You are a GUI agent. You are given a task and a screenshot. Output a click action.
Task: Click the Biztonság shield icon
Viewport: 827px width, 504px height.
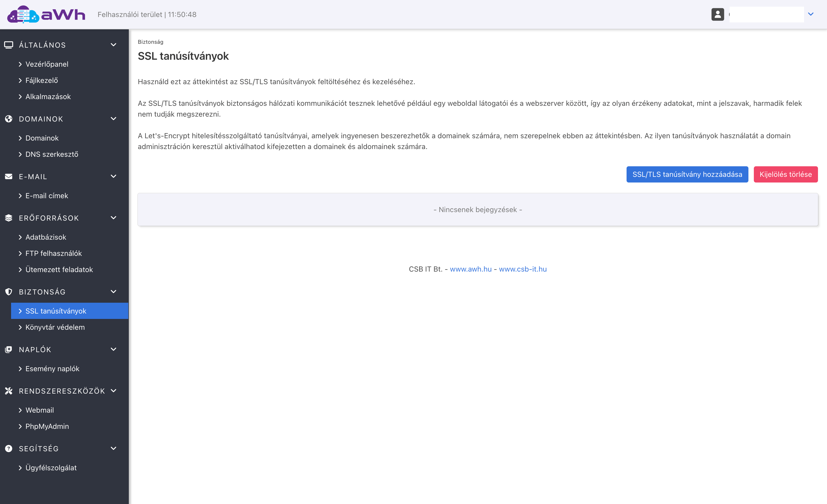[x=9, y=292]
